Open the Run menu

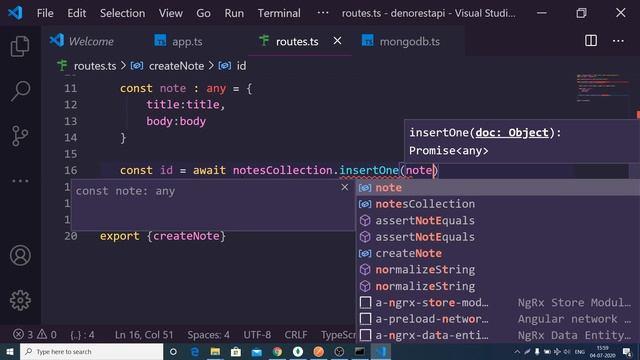234,13
